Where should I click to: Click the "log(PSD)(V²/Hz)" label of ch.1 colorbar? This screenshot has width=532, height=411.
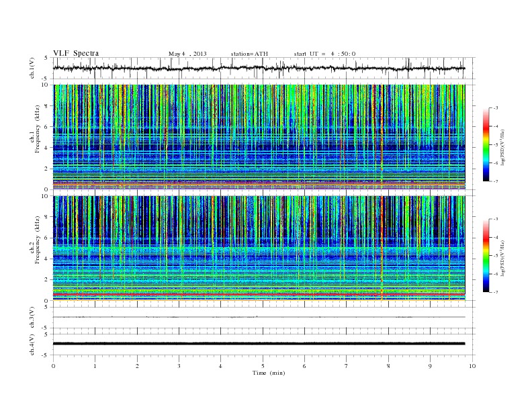502,146
